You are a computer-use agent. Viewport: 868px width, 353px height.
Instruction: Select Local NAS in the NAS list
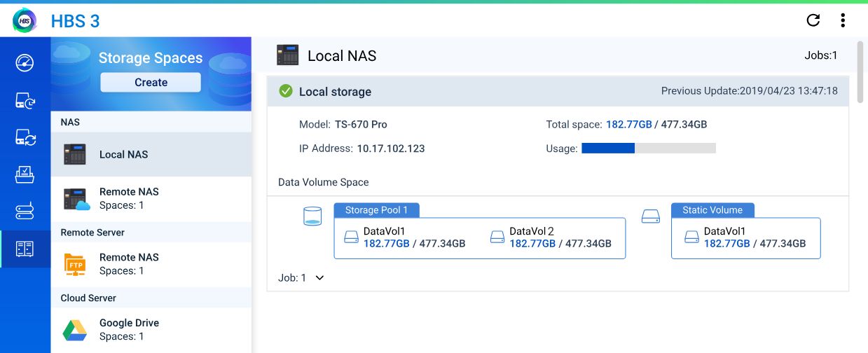(x=151, y=154)
